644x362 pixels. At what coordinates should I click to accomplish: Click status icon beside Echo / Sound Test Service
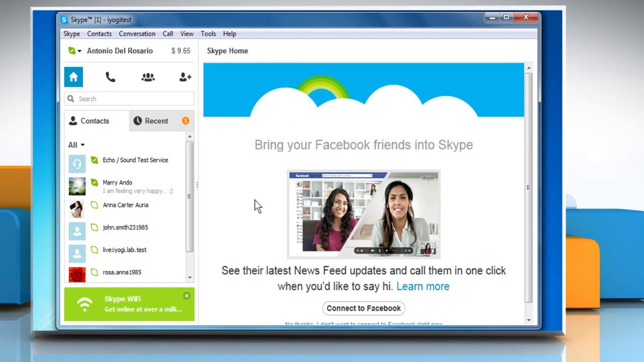tap(94, 160)
